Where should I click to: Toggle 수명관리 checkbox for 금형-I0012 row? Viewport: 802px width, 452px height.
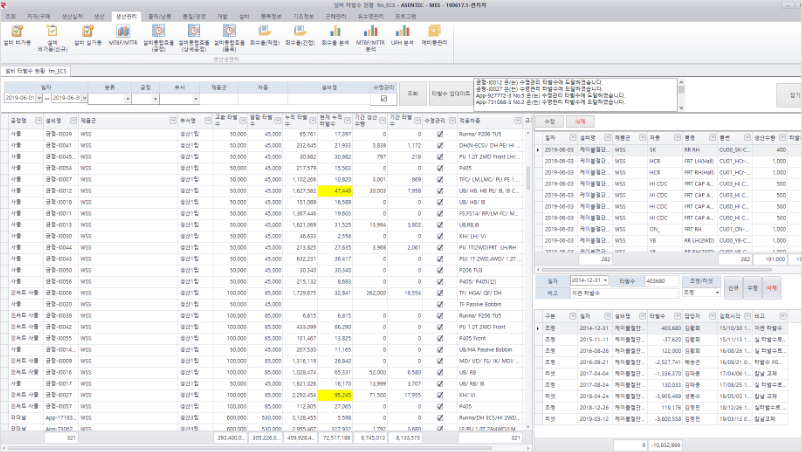click(440, 191)
